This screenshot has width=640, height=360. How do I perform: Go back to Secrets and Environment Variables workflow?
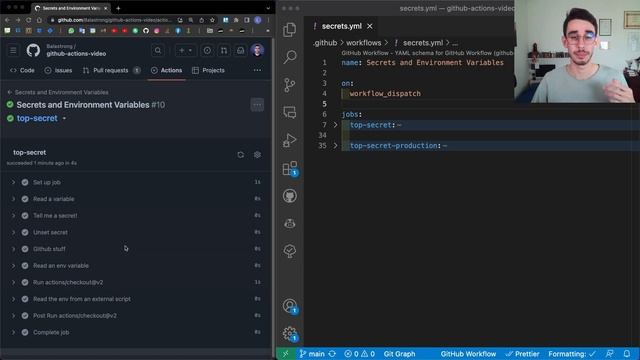pyautogui.click(x=58, y=92)
